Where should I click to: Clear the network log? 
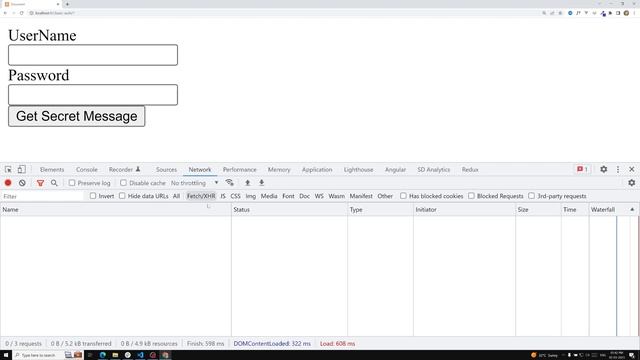click(x=22, y=183)
